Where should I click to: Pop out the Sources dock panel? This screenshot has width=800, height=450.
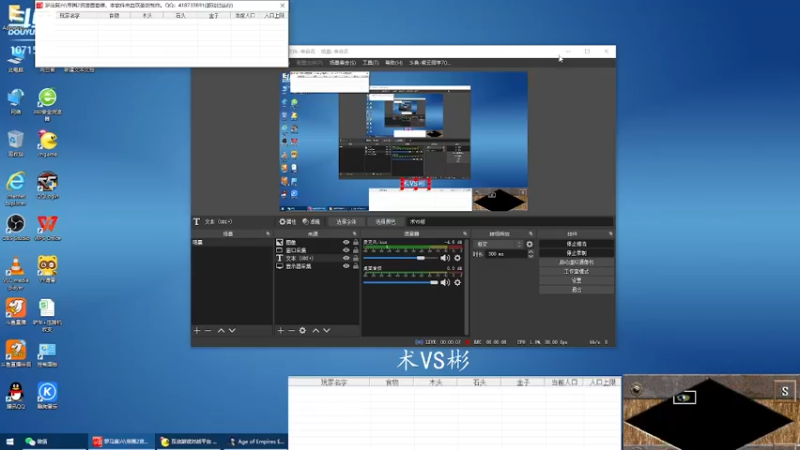click(x=355, y=234)
